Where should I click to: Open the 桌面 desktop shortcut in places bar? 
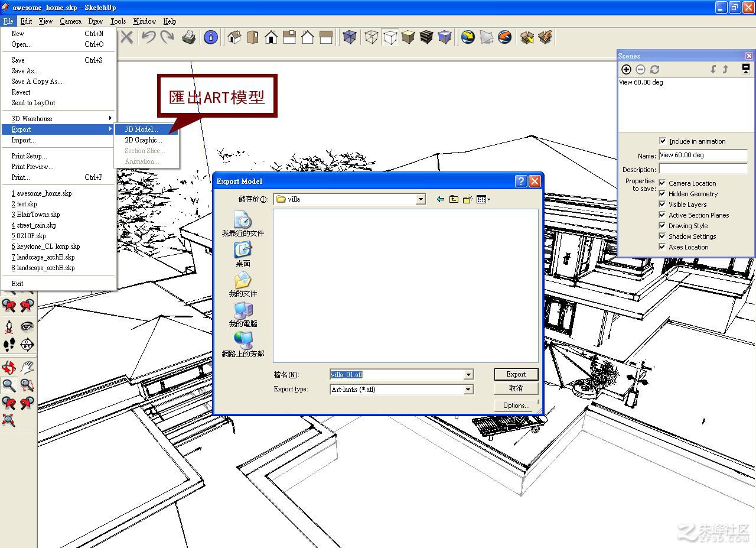[x=243, y=254]
